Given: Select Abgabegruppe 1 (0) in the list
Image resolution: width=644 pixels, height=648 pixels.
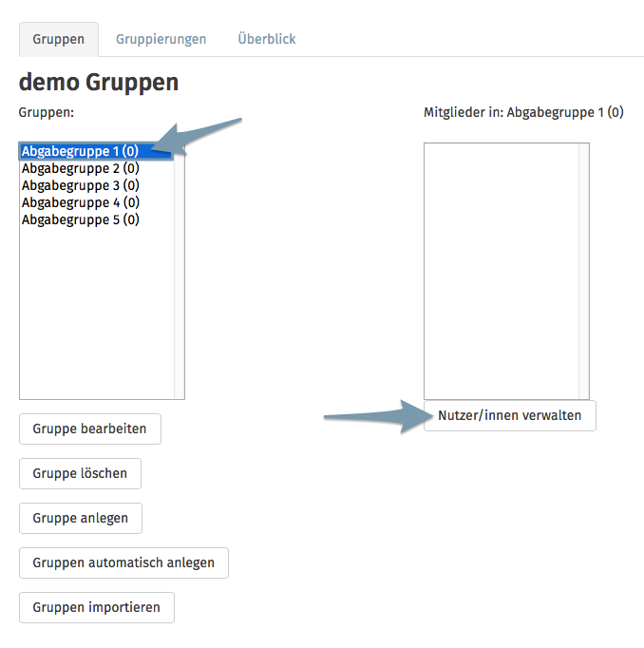Looking at the screenshot, I should click(96, 151).
